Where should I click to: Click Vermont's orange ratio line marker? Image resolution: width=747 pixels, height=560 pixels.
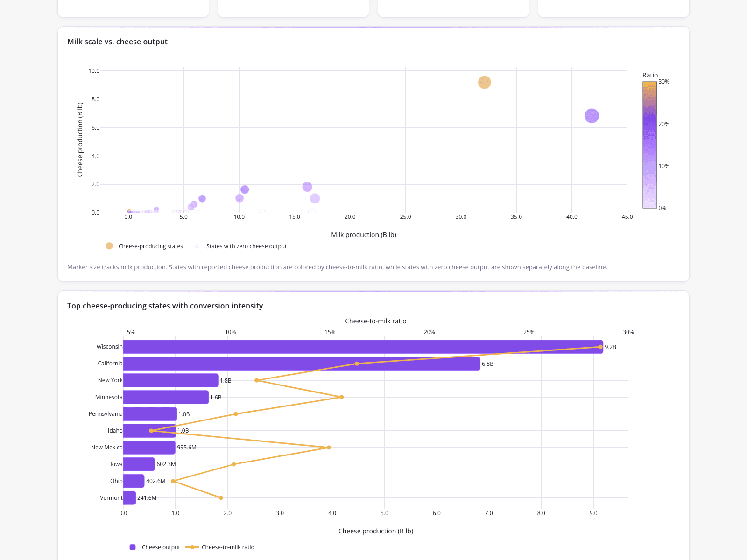[x=221, y=498]
